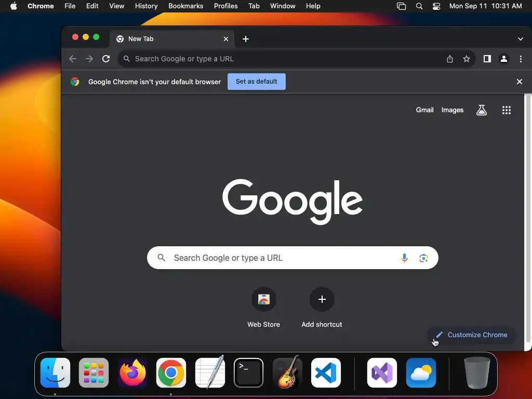Open Visual Studio Code from the Dock
Image resolution: width=532 pixels, height=399 pixels.
tap(326, 373)
